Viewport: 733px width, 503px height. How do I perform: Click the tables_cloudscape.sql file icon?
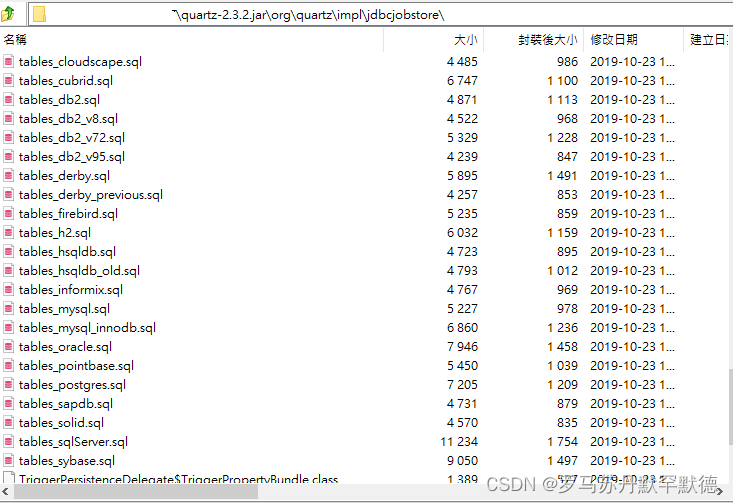[x=8, y=62]
